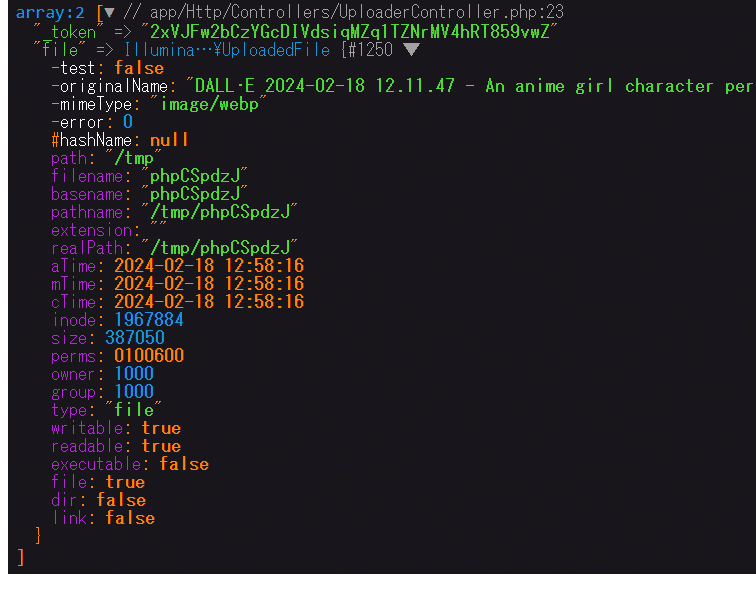The width and height of the screenshot is (756, 601).
Task: Select the dir false value
Action: coord(121,500)
